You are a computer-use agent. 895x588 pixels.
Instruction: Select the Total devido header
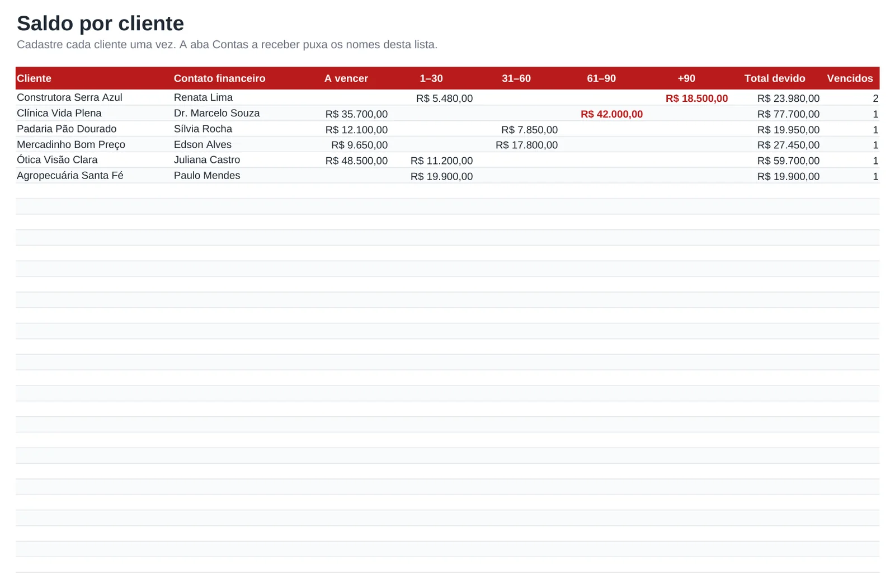pos(775,78)
